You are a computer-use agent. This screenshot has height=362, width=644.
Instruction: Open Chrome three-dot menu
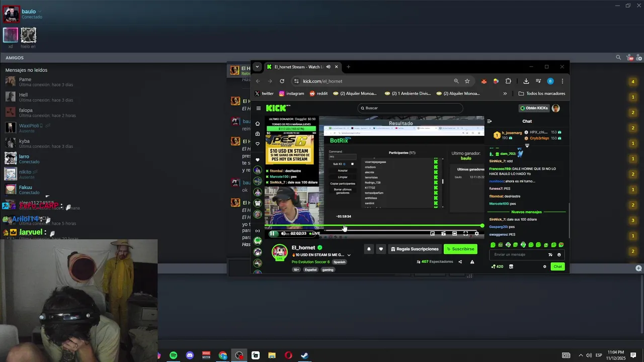562,81
